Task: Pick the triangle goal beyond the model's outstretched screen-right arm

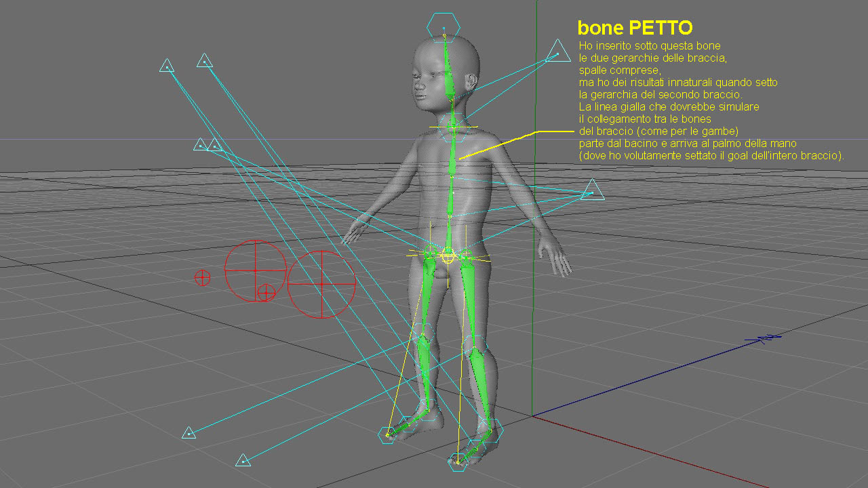Action: pyautogui.click(x=593, y=191)
